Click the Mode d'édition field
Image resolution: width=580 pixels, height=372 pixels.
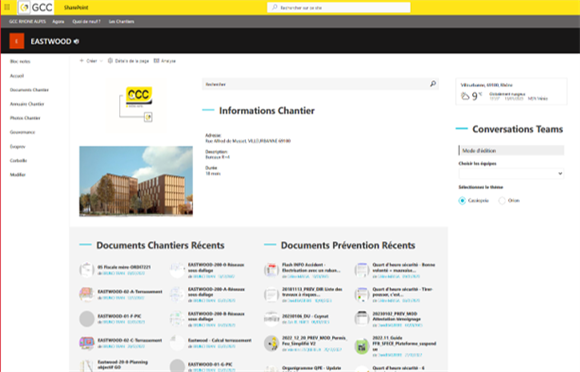point(511,151)
